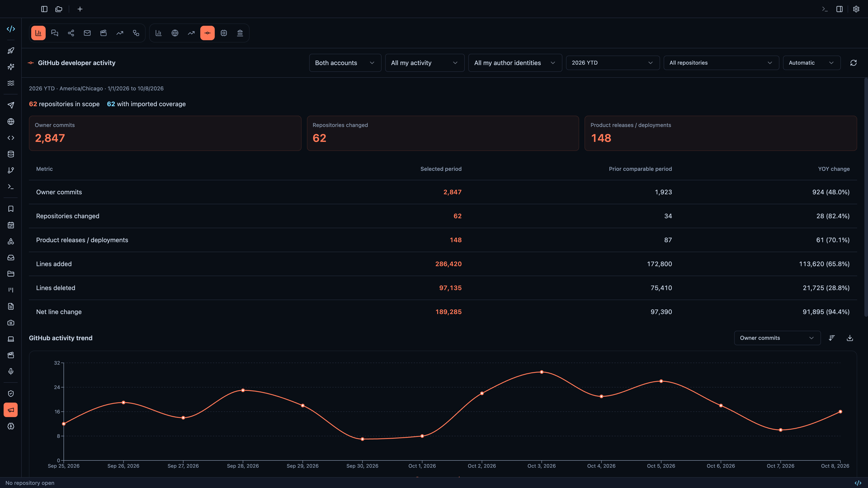Download the GitHub activity trend chart
The width and height of the screenshot is (868, 488).
point(850,338)
